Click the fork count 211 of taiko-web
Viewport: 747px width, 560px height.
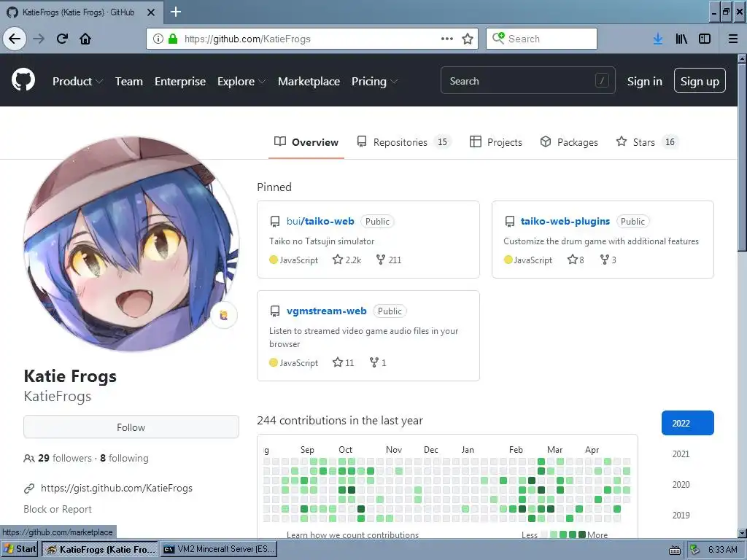tap(389, 260)
